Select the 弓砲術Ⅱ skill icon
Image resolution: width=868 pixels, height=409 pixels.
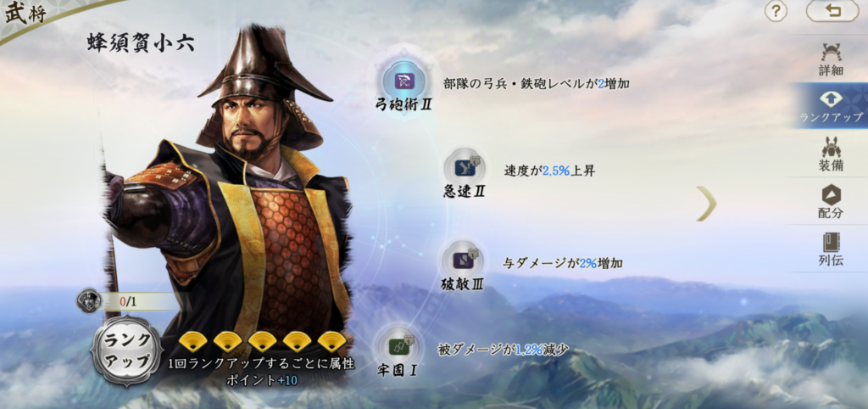tap(403, 81)
